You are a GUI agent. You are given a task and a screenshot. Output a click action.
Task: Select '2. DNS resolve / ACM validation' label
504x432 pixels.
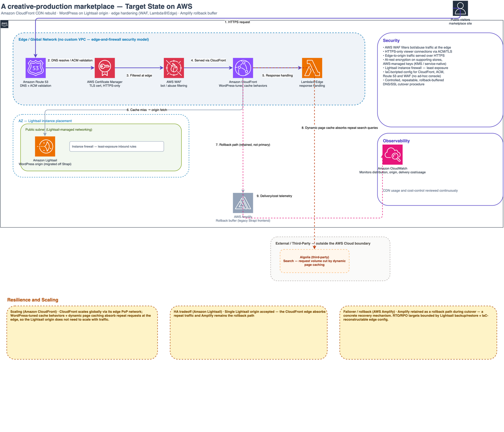point(70,60)
